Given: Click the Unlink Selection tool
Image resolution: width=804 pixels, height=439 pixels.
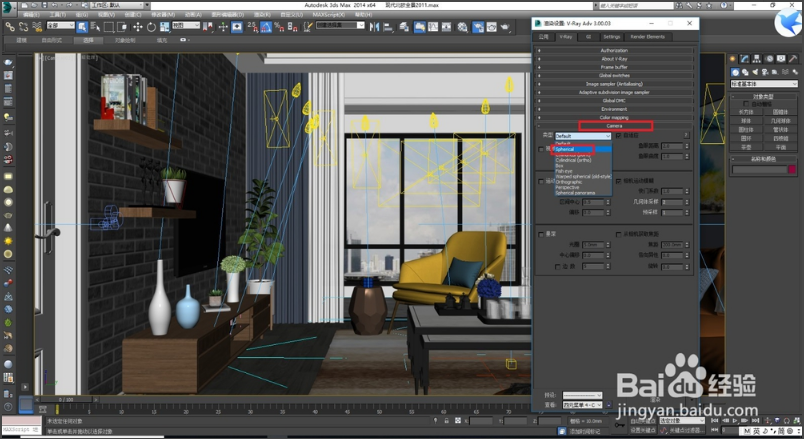Looking at the screenshot, I should click(23, 26).
